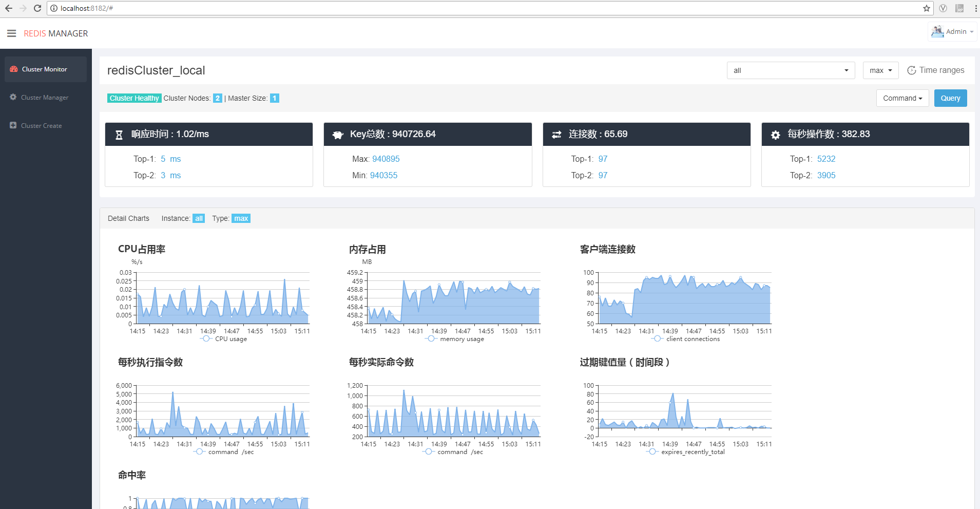Image resolution: width=980 pixels, height=509 pixels.
Task: Click the gray page extension icon
Action: pos(959,8)
